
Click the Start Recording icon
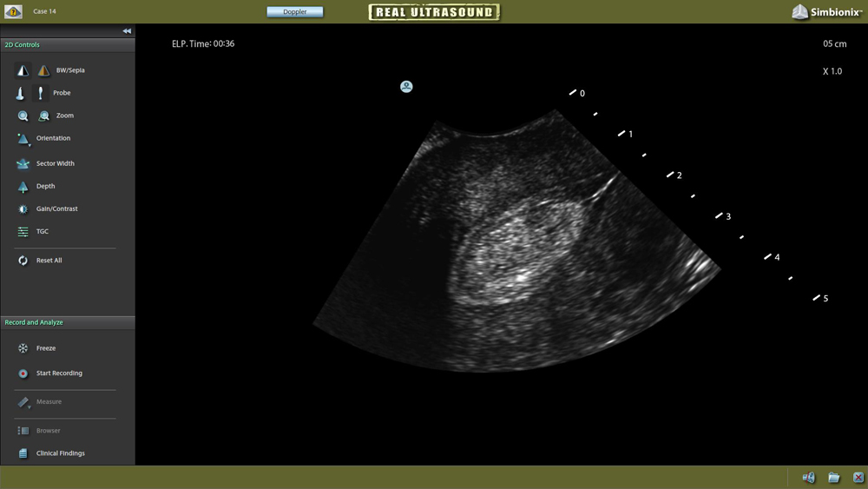click(x=23, y=373)
